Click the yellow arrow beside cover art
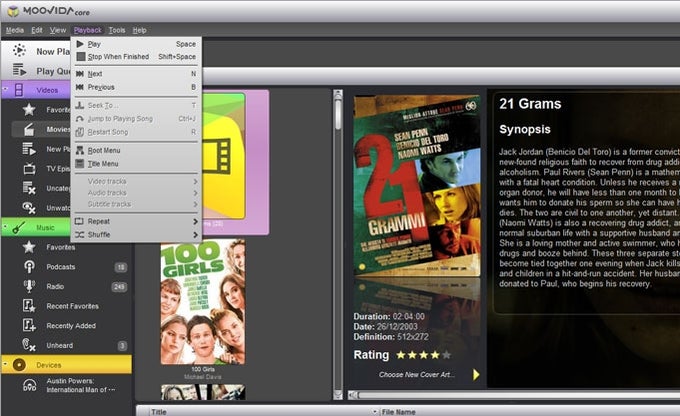Viewport: 680px width, 416px height. point(476,374)
